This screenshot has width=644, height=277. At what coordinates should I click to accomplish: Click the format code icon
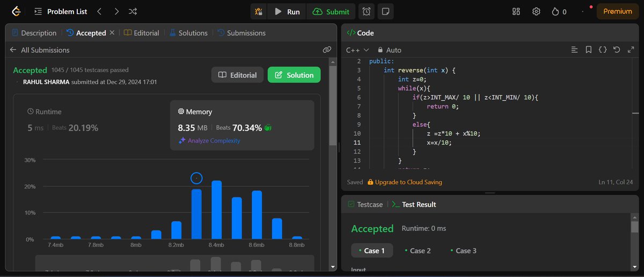coord(575,50)
